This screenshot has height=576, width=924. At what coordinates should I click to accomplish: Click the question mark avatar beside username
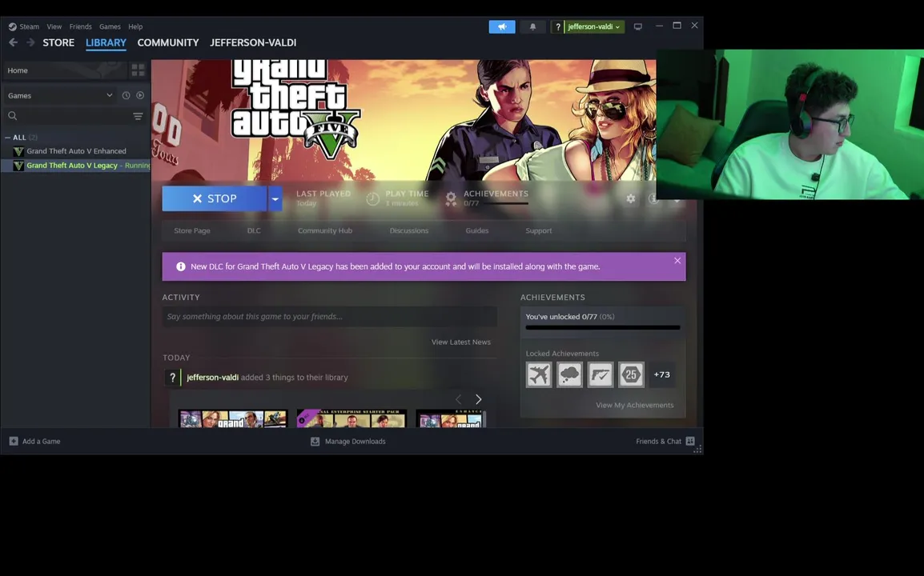(x=557, y=27)
